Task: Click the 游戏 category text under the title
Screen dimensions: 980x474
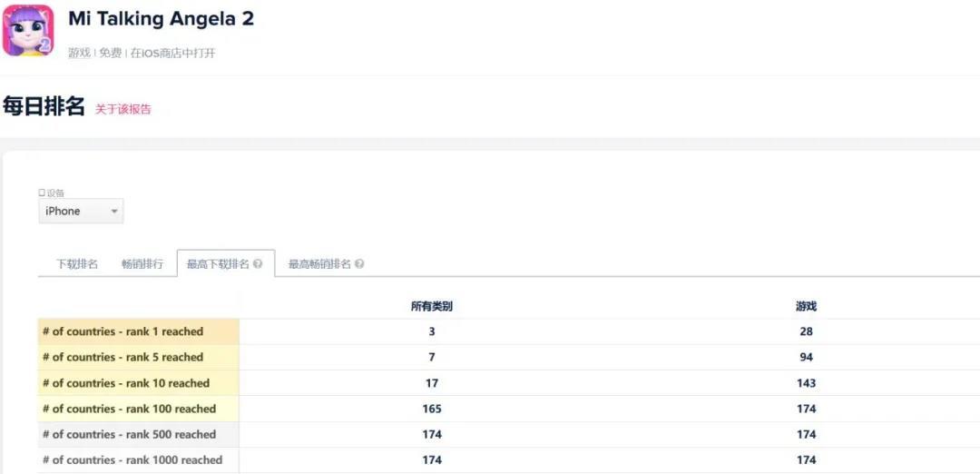Action: point(79,54)
